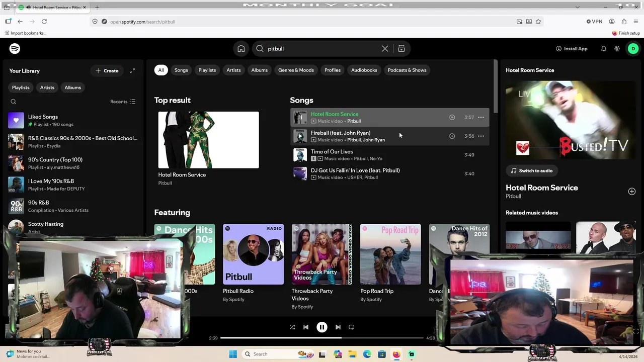Image resolution: width=644 pixels, height=362 pixels.
Task: Select the Artists search filter
Action: [x=233, y=70]
